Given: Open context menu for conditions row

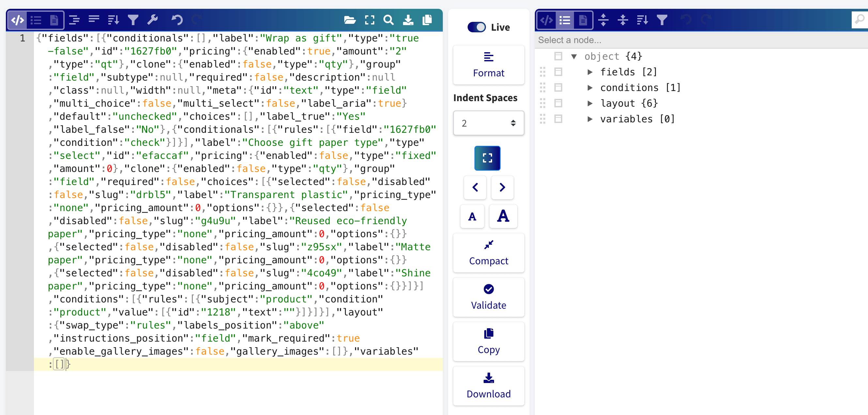Looking at the screenshot, I should click(558, 87).
